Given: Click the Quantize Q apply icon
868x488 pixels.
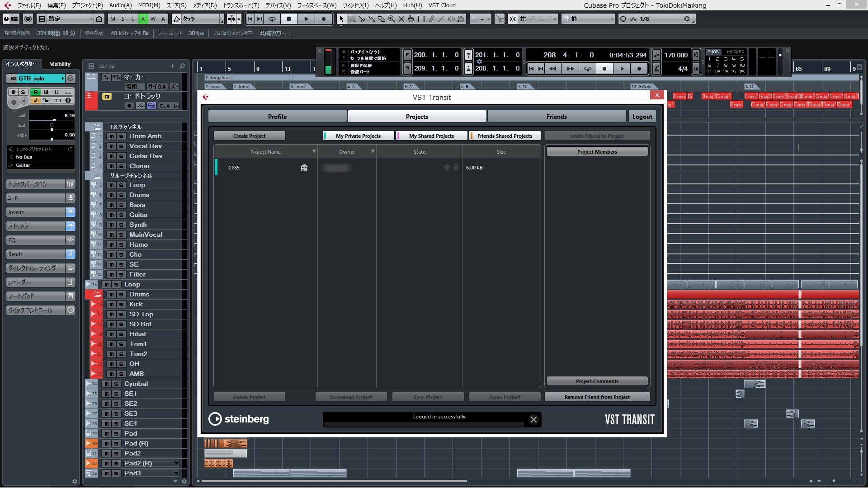Looking at the screenshot, I should [623, 19].
